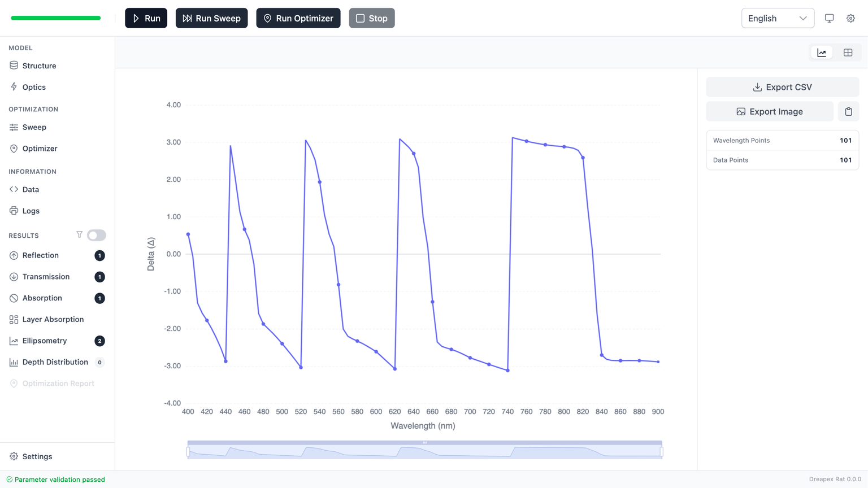Click the Reflection result count badge

[x=99, y=255]
